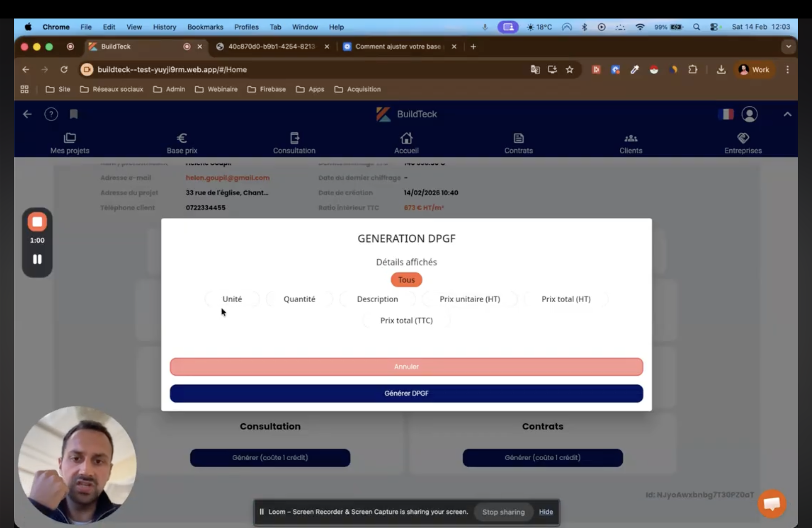Open the Clients section icon

[x=631, y=142]
